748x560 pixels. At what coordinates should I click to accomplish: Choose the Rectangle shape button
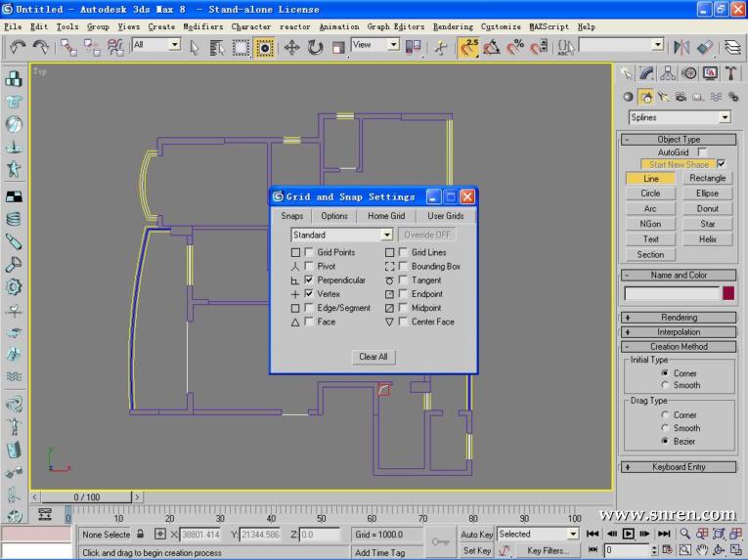coord(707,179)
